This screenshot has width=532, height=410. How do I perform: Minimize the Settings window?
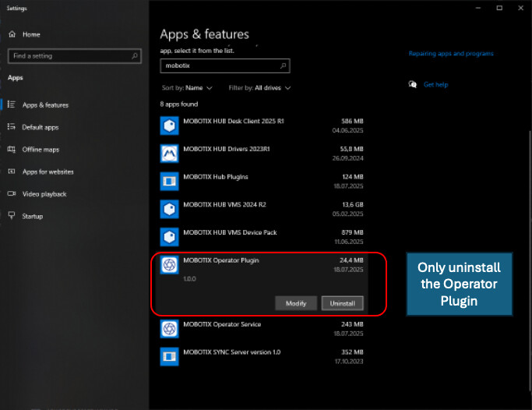point(478,8)
